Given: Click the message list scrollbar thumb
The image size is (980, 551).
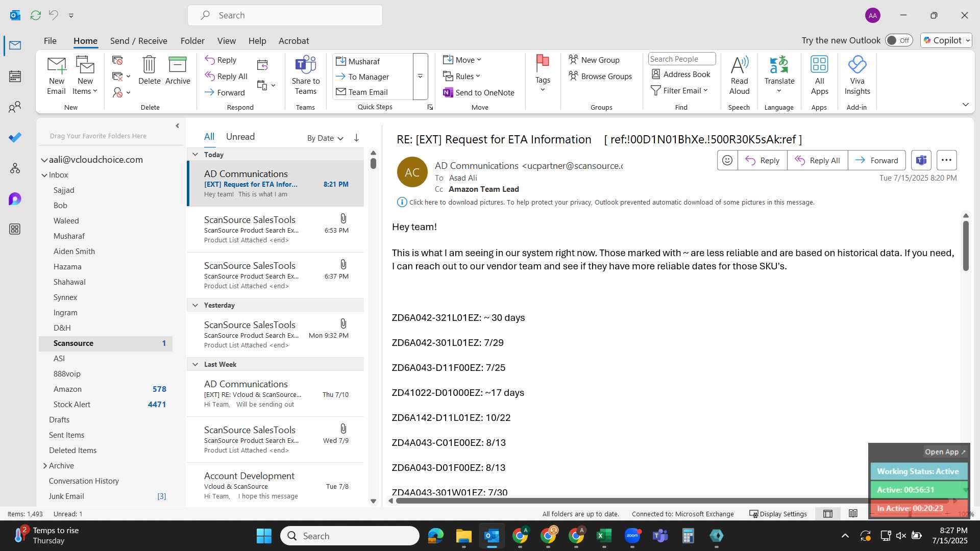Looking at the screenshot, I should [373, 163].
